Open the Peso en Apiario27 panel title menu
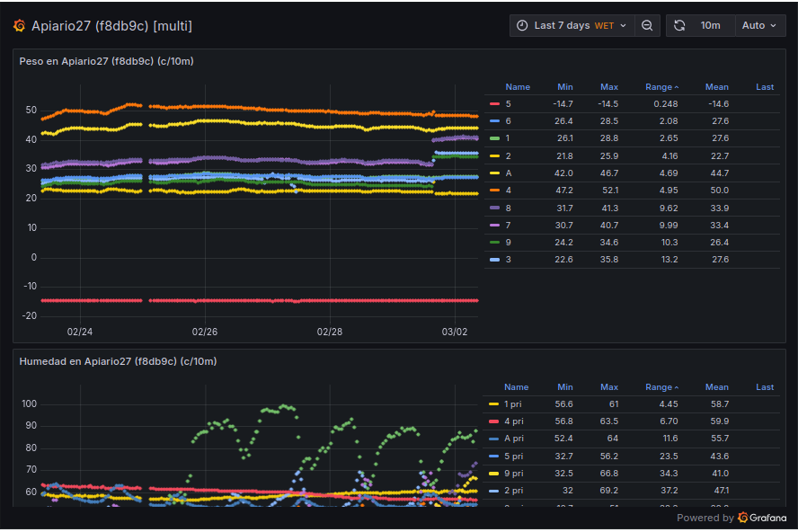This screenshot has width=798, height=532. (106, 61)
